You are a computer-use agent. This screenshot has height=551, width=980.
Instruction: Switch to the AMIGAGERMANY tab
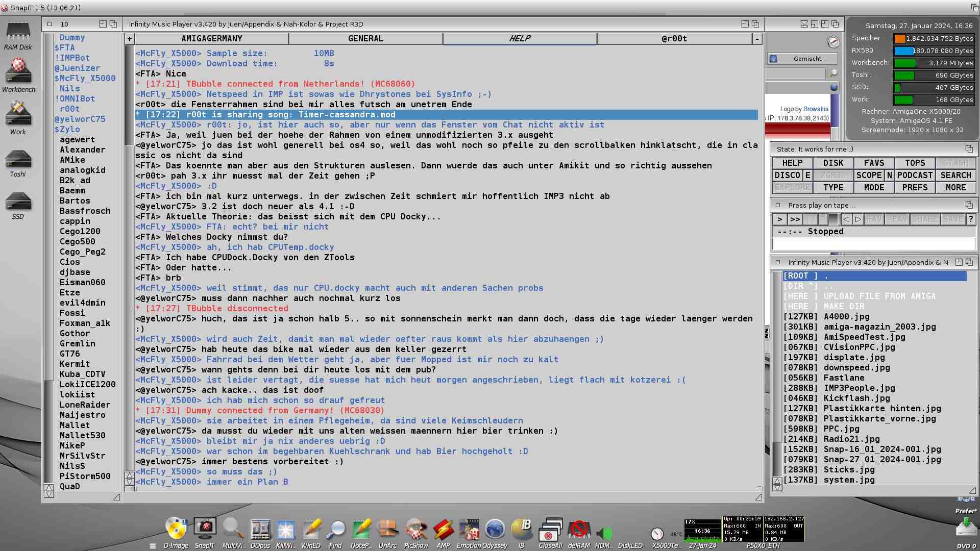point(212,39)
